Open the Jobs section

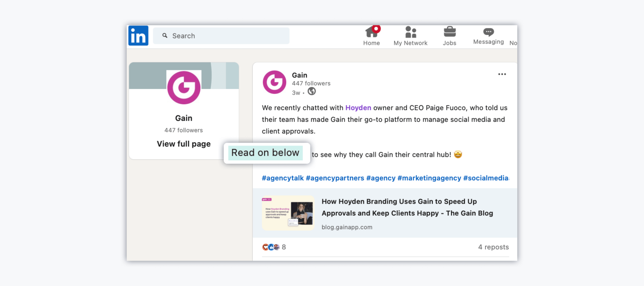450,35
